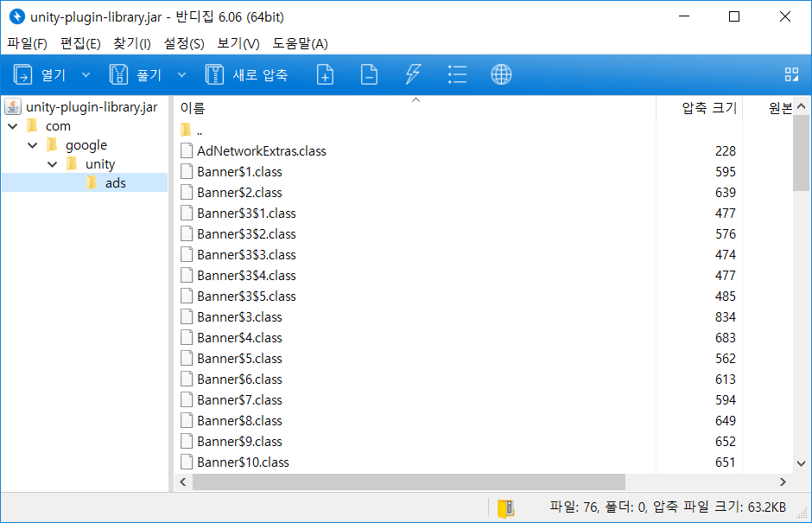
Task: Click the lightning bolt test icon
Action: click(x=413, y=74)
